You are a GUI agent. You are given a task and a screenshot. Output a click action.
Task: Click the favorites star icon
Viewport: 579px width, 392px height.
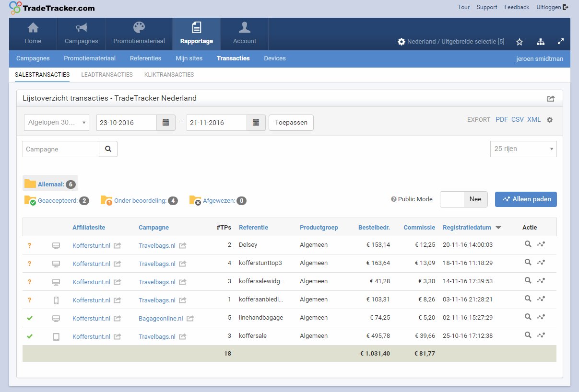[x=520, y=42]
